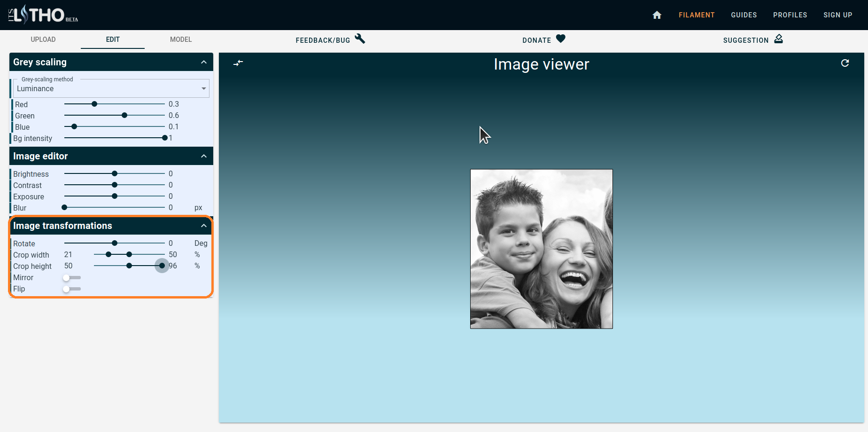Click the wrench icon next to Feedback/Bug
Viewport: 868px width, 432px height.
tap(360, 39)
